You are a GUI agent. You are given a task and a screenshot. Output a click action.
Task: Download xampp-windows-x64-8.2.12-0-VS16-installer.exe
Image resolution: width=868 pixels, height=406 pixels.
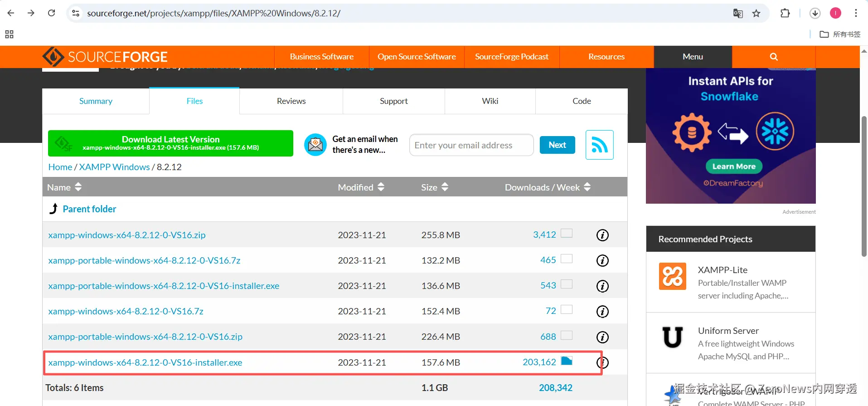(x=145, y=362)
